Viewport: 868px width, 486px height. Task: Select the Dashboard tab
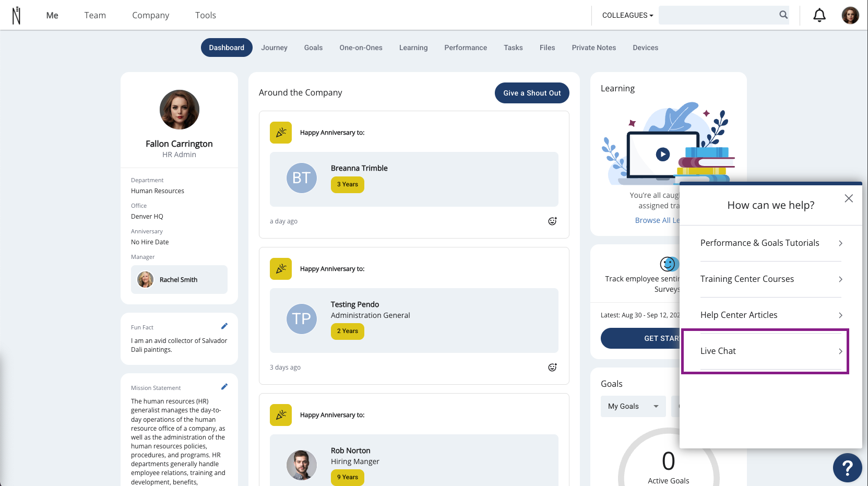tap(227, 48)
